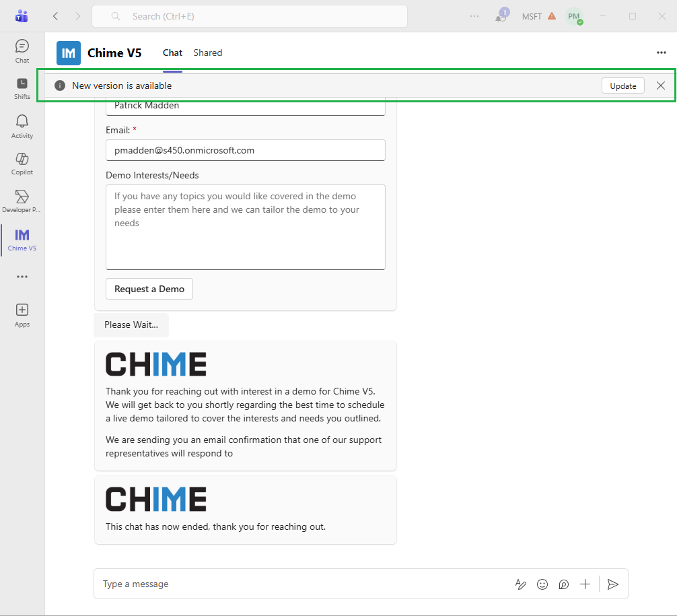Open Chat in the left sidebar

(22, 51)
